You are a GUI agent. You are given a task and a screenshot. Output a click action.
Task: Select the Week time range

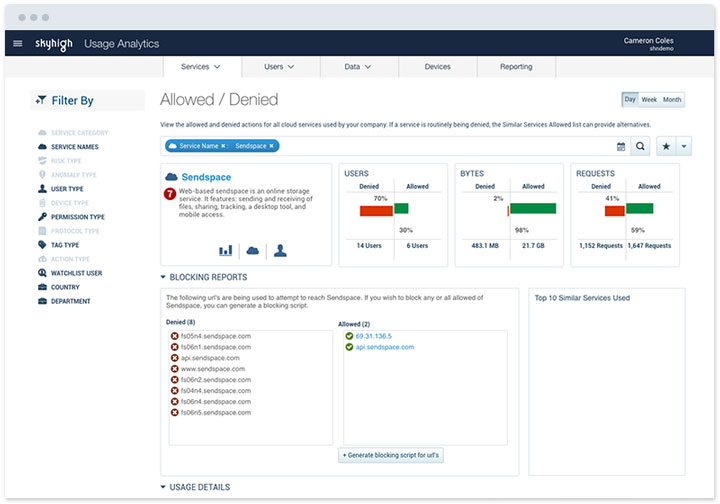[x=649, y=100]
